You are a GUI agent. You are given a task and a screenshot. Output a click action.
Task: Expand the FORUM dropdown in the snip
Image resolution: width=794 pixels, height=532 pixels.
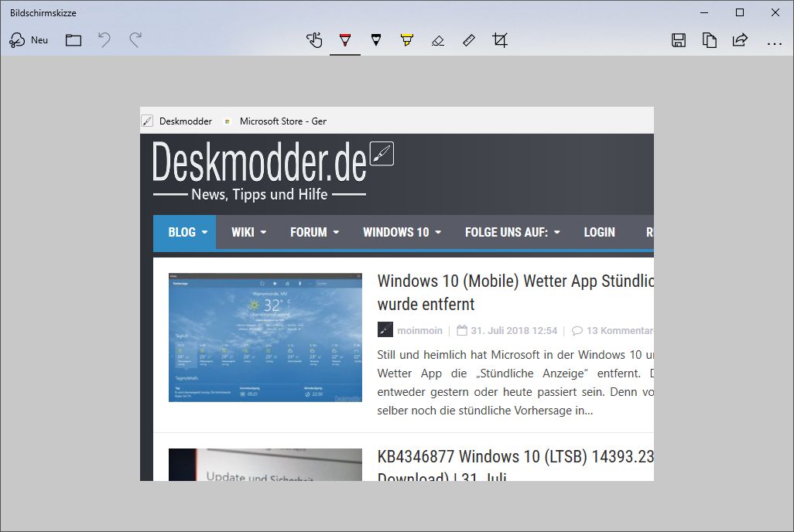coord(314,232)
